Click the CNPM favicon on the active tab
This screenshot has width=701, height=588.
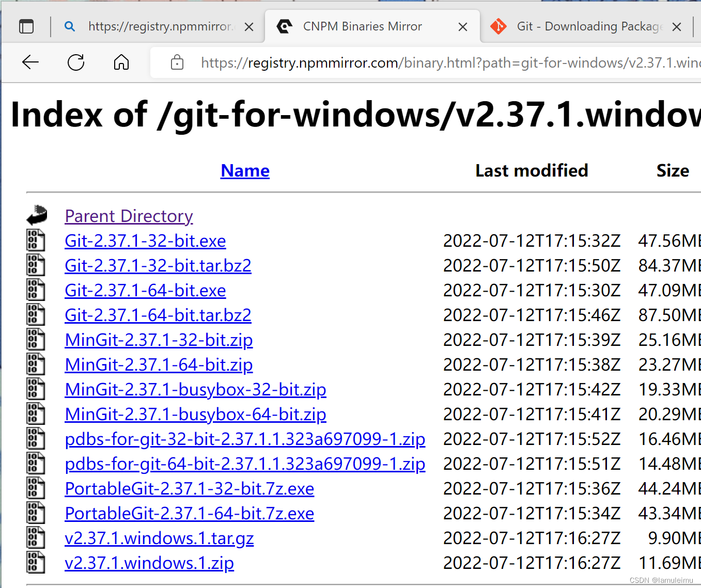point(284,26)
